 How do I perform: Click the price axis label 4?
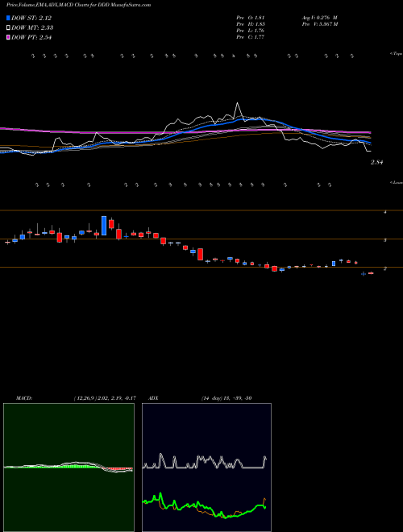384,212
